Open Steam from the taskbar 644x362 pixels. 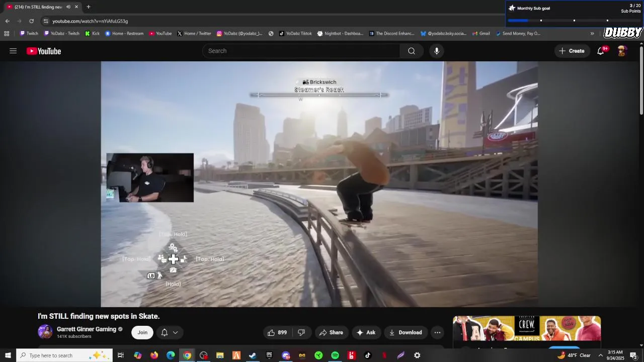pos(253,355)
